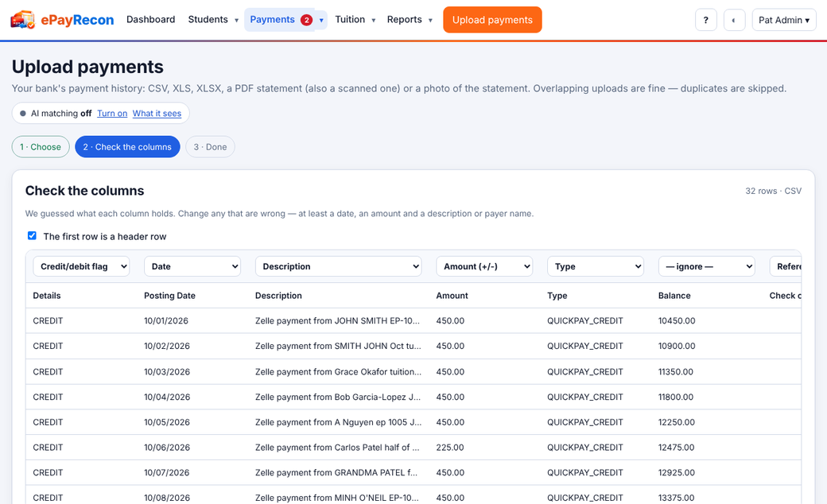This screenshot has width=827, height=504.
Task: Open the Date column mapping dropdown
Action: click(x=192, y=266)
